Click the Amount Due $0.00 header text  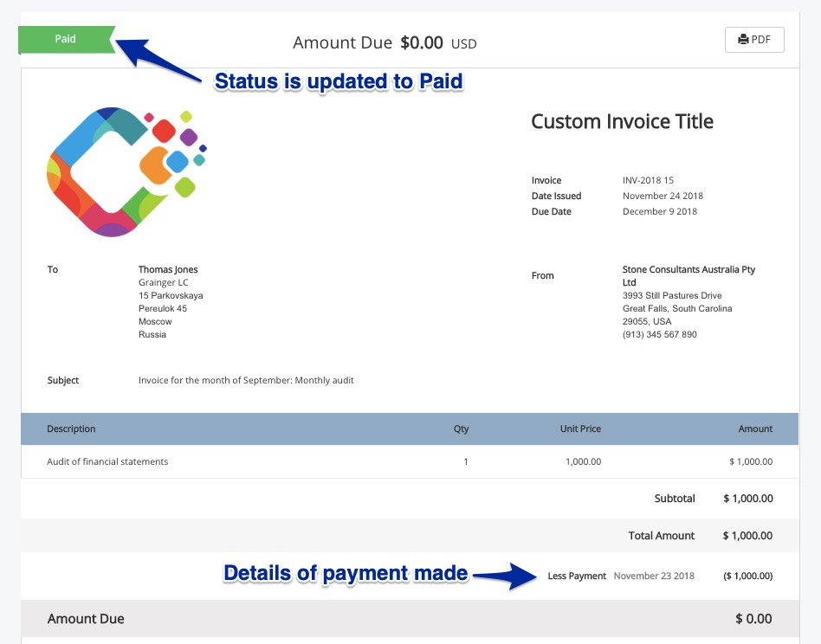pos(385,42)
